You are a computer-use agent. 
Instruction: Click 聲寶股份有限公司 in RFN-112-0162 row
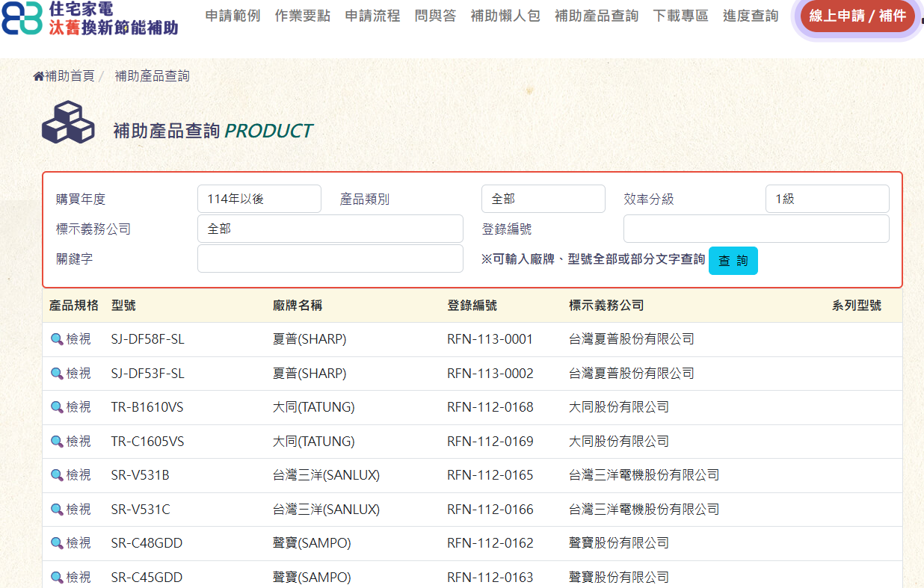click(619, 543)
